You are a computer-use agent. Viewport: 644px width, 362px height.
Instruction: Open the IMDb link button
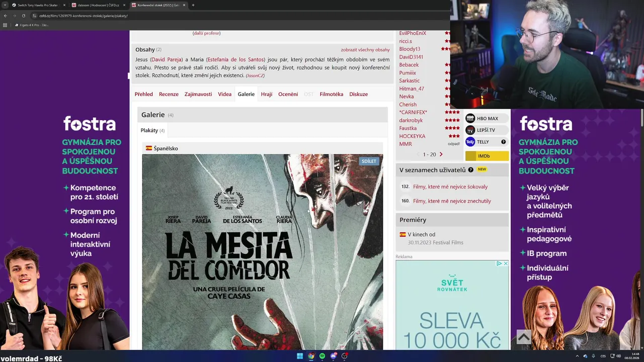coord(487,156)
